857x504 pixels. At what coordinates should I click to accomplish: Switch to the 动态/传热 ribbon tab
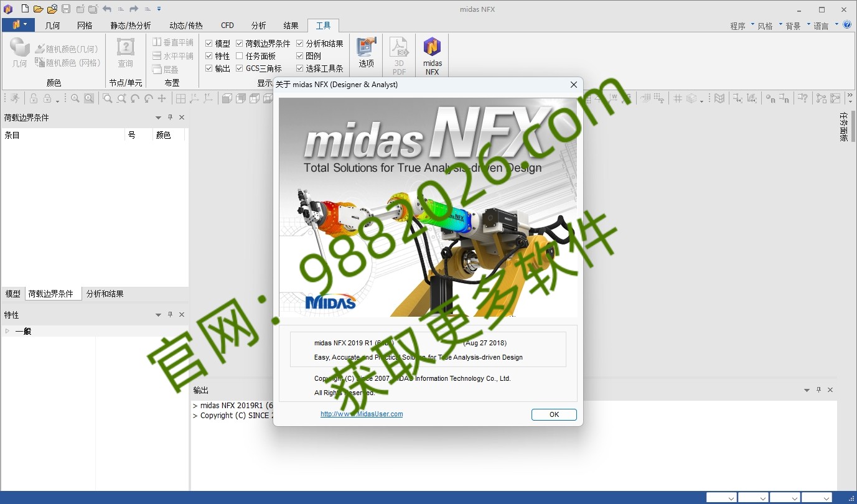[186, 26]
